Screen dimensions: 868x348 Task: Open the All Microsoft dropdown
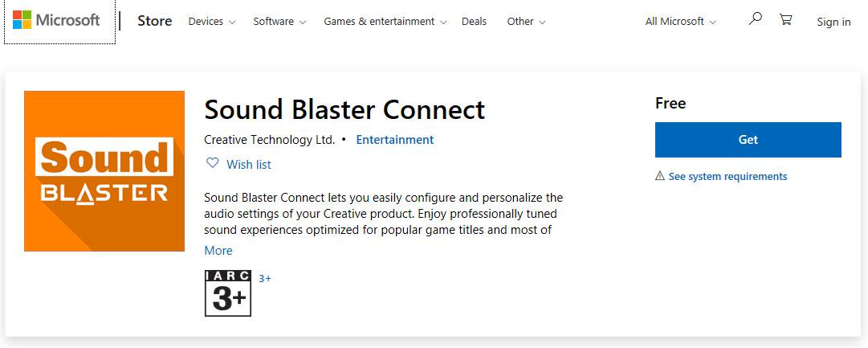tap(680, 22)
